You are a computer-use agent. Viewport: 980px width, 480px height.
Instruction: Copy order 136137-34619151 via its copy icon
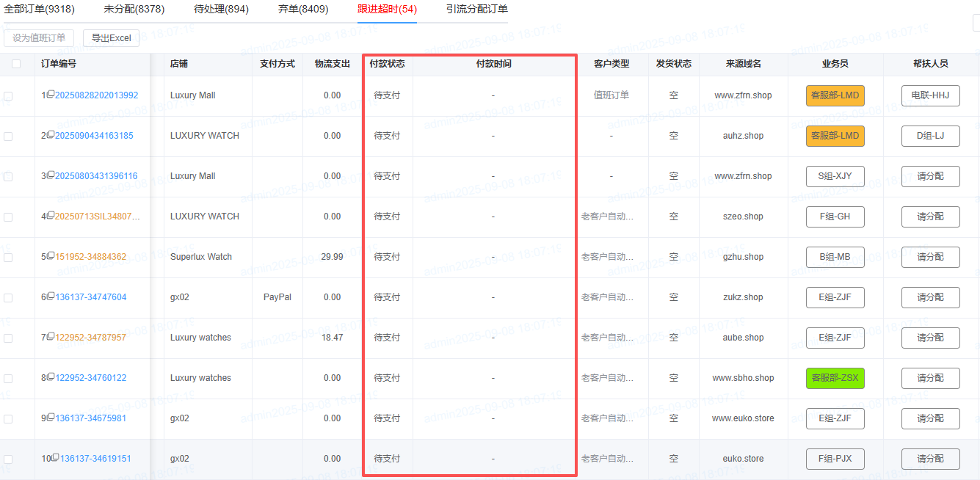[x=55, y=458]
